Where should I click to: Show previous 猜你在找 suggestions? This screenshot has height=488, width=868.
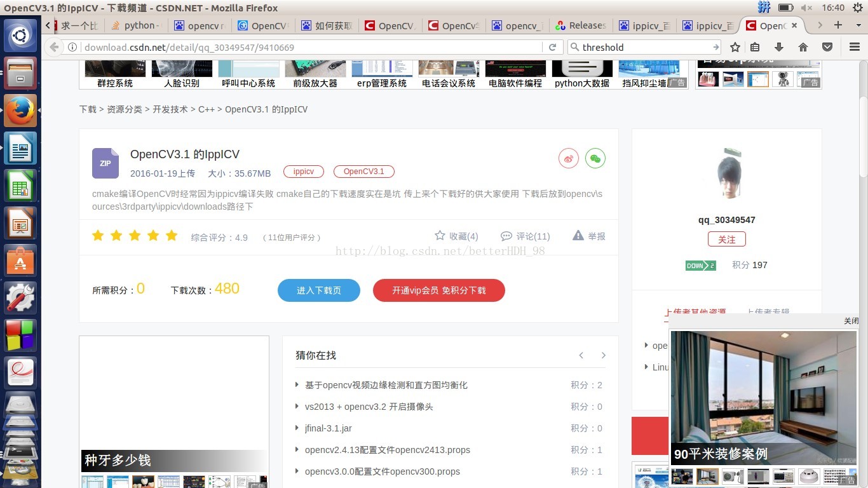pyautogui.click(x=581, y=355)
